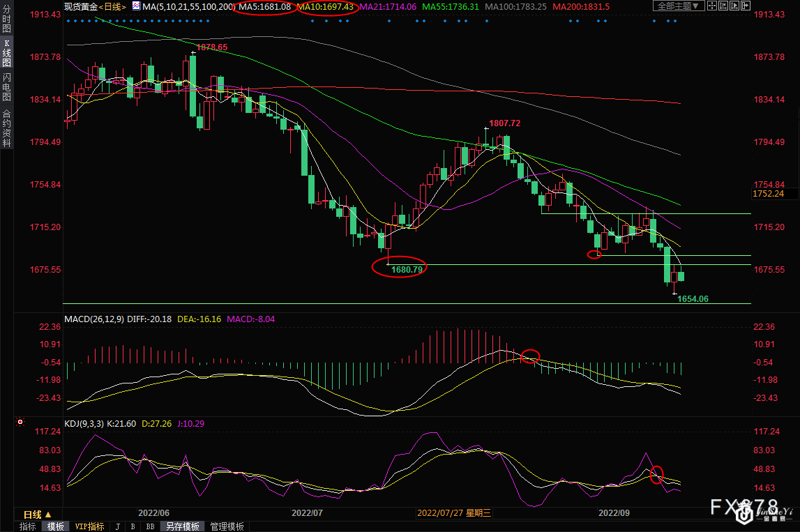Select the 指标 tab at the bottom
Viewport: 800px width, 532px height.
28,526
